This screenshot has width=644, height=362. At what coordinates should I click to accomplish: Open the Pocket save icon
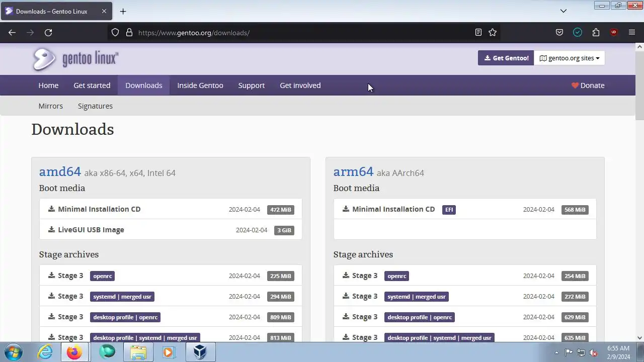[559, 33]
